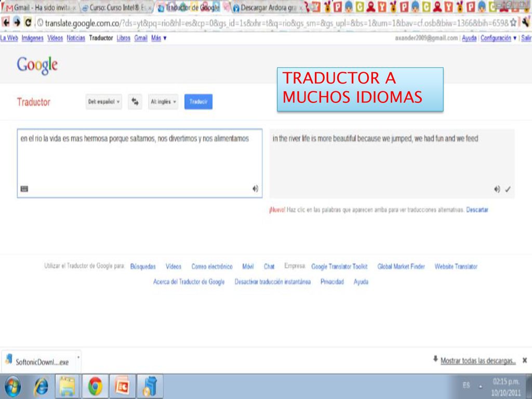This screenshot has width=532, height=399.
Task: Open the Móvil footer link
Action: [x=248, y=267]
